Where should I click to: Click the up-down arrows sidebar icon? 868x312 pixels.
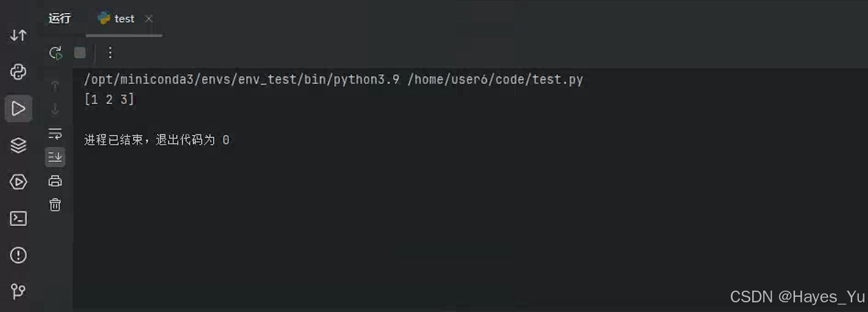pyautogui.click(x=19, y=35)
